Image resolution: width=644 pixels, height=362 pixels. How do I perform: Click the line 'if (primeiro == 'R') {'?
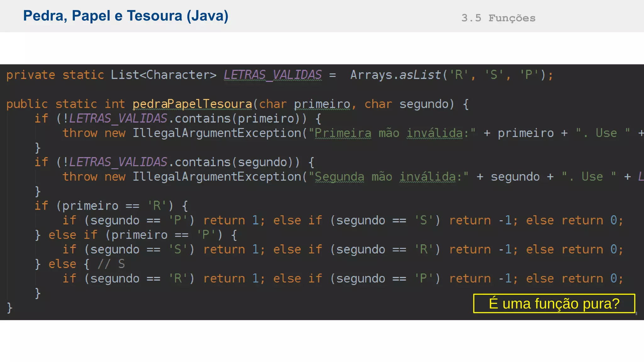[111, 206]
